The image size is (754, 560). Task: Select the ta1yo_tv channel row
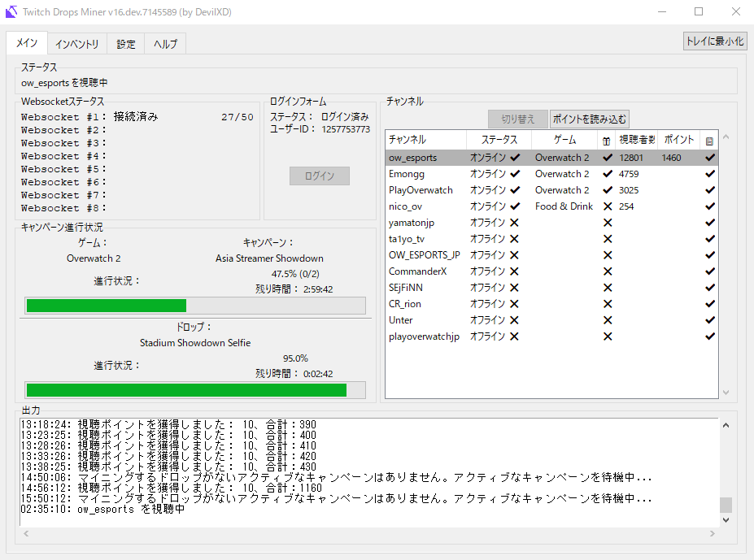click(551, 239)
